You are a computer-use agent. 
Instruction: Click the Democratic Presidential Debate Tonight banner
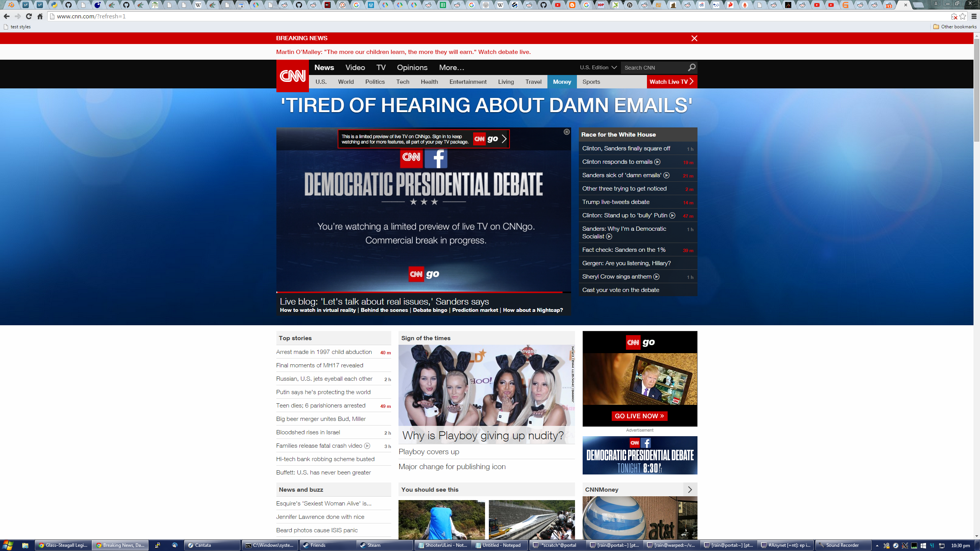click(640, 455)
